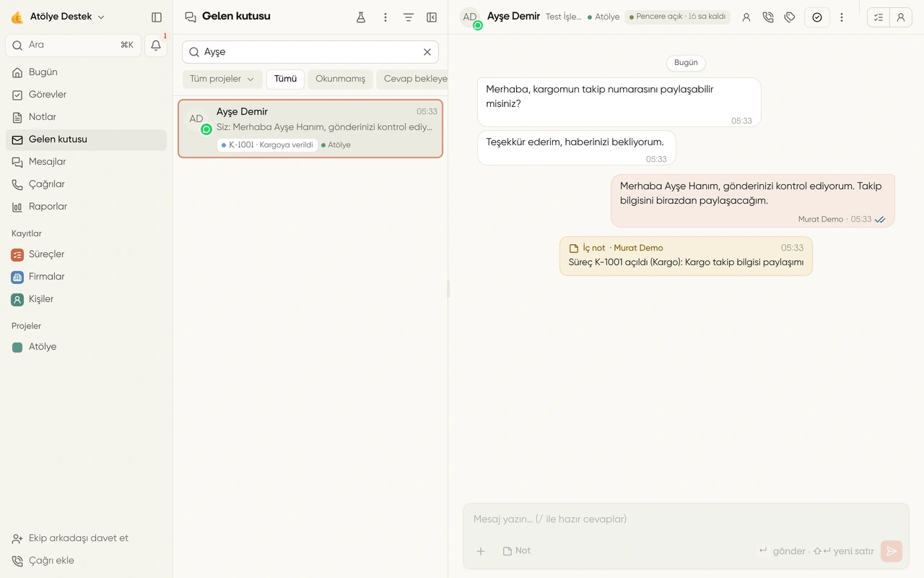Open Gelen kutusu in the sidebar

86,139
